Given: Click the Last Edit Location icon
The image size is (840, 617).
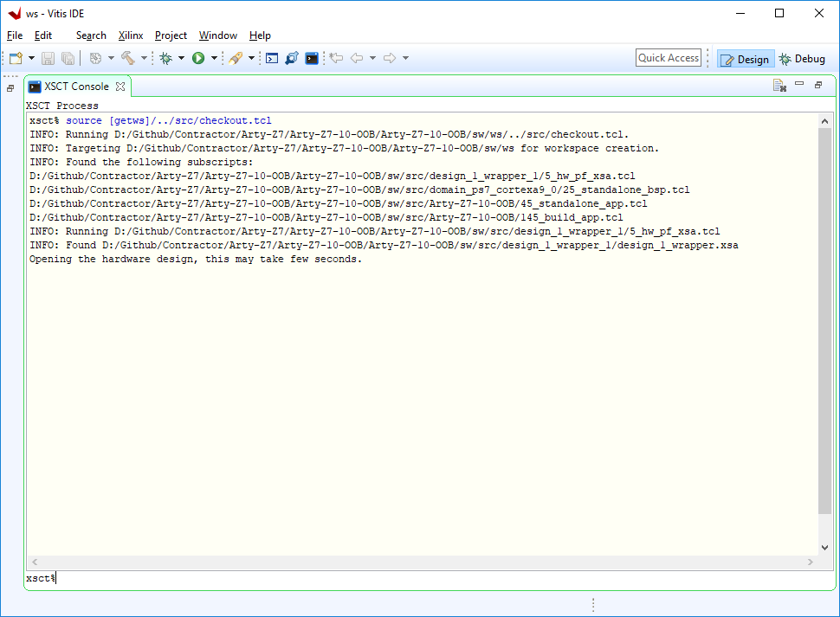Looking at the screenshot, I should [336, 58].
